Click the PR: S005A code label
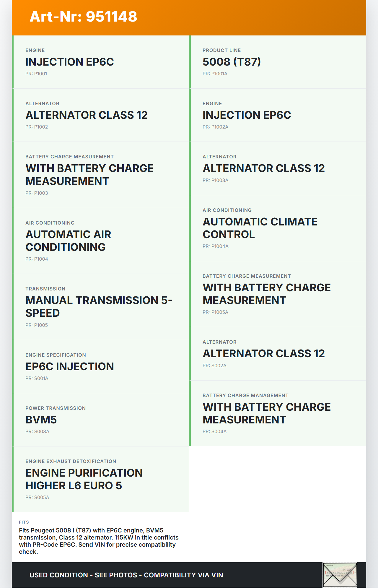Image resolution: width=378 pixels, height=588 pixels. click(x=37, y=498)
